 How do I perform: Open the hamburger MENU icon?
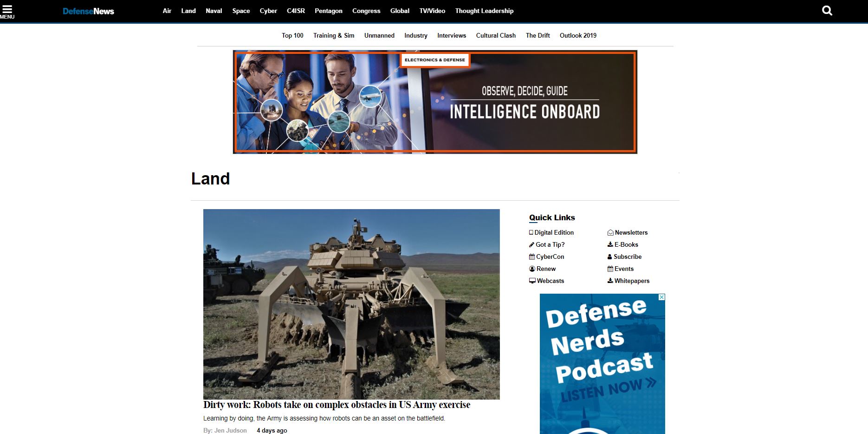7,11
